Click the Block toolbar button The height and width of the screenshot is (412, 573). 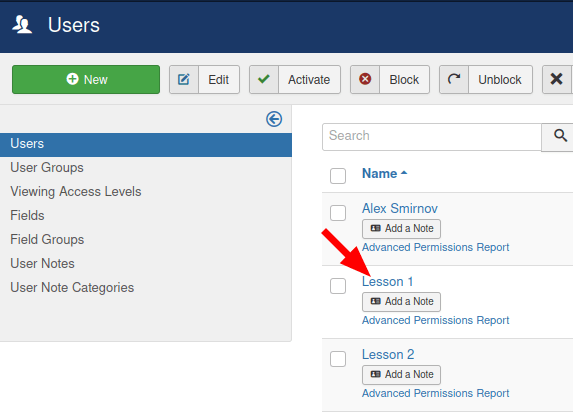point(390,80)
